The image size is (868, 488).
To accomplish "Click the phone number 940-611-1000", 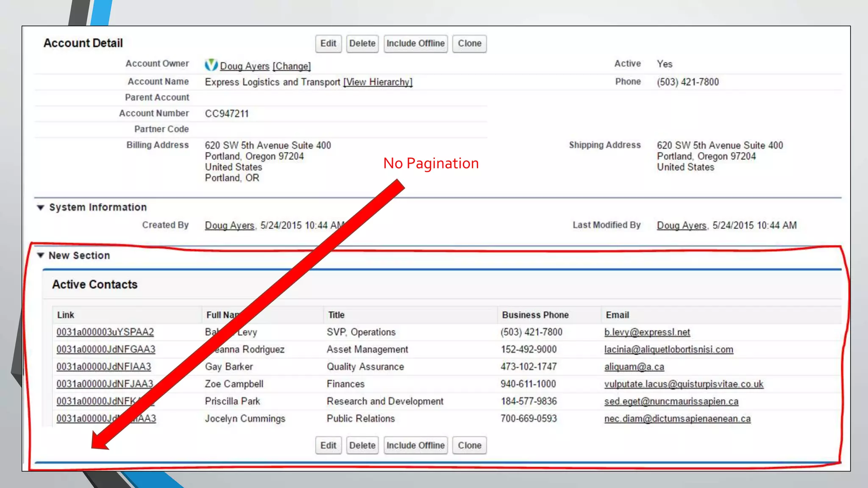I will pos(528,384).
